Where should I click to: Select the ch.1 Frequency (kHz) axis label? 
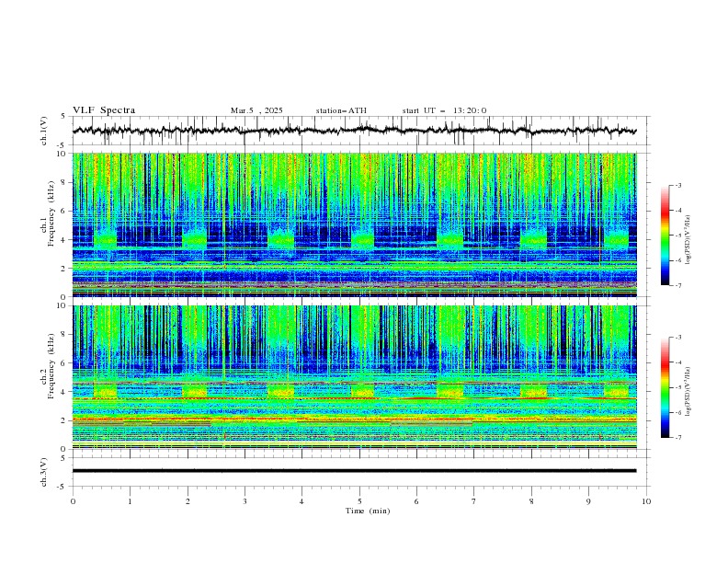click(x=47, y=213)
